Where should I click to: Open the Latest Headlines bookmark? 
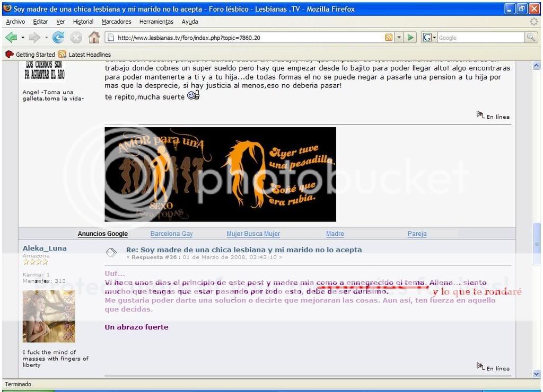click(89, 55)
